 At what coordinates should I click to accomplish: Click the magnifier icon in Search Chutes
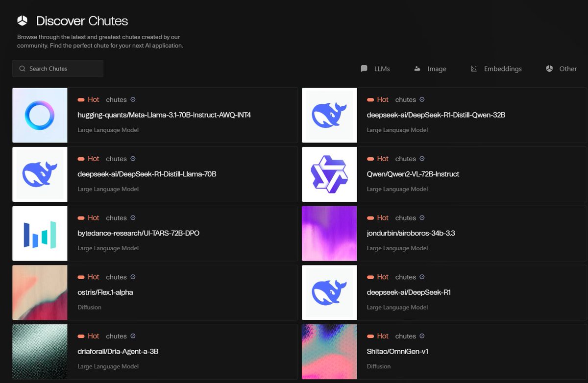(x=22, y=69)
